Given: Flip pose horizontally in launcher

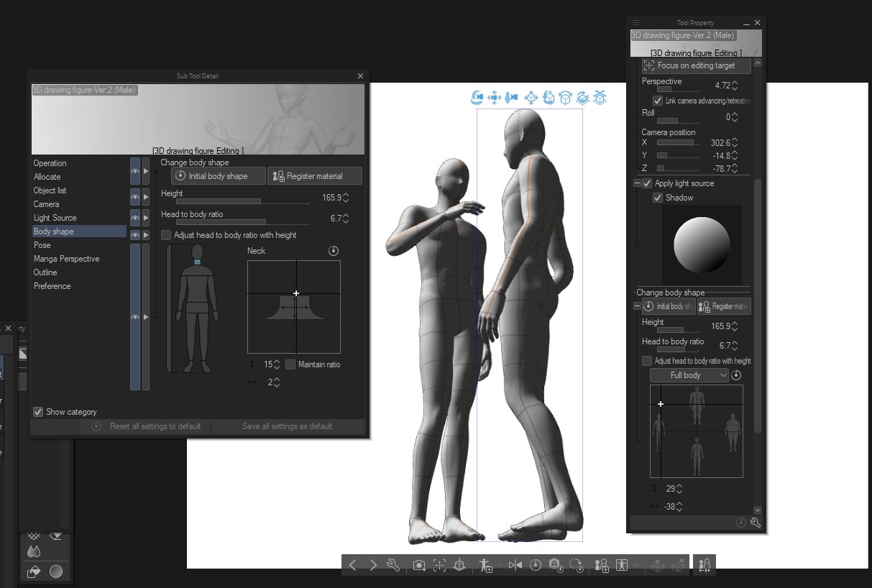Looking at the screenshot, I should coord(515,565).
